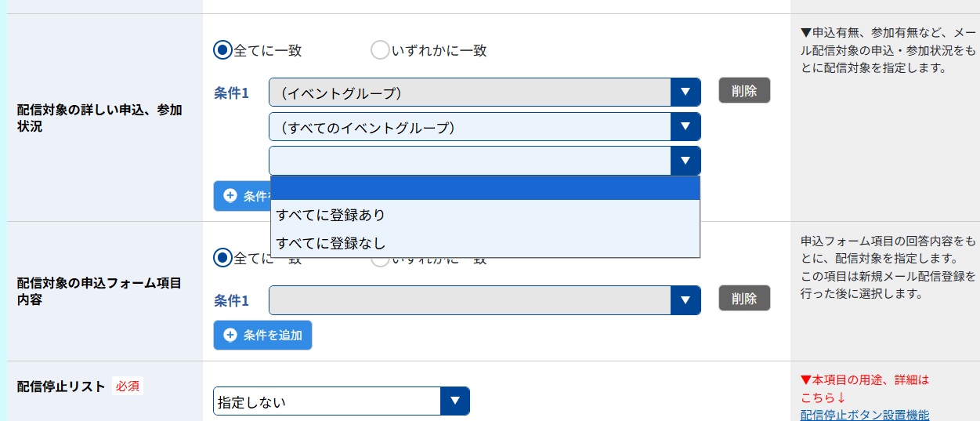The image size is (980, 421).
Task: Select the いずれかに一致 radio in 申込、参加状況
Action: [380, 50]
